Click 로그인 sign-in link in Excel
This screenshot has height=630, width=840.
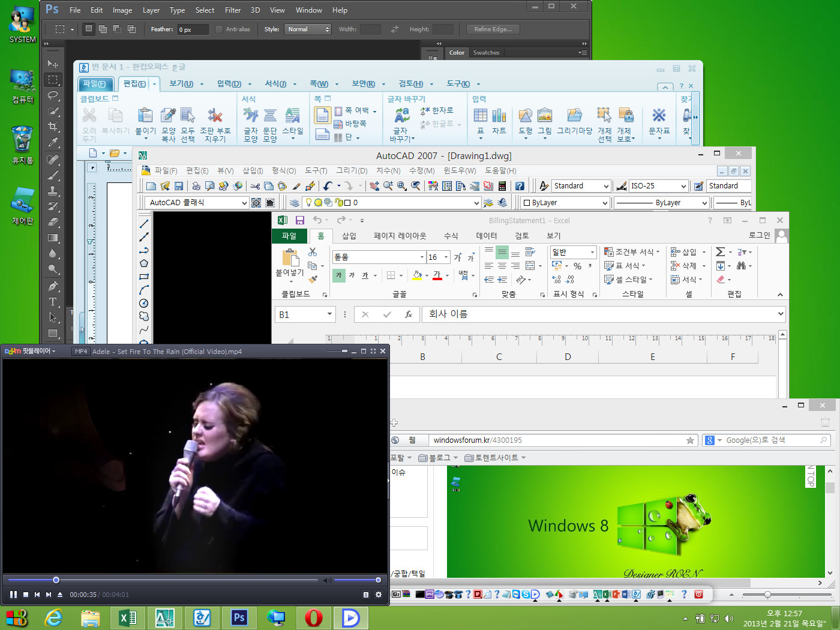coord(759,235)
